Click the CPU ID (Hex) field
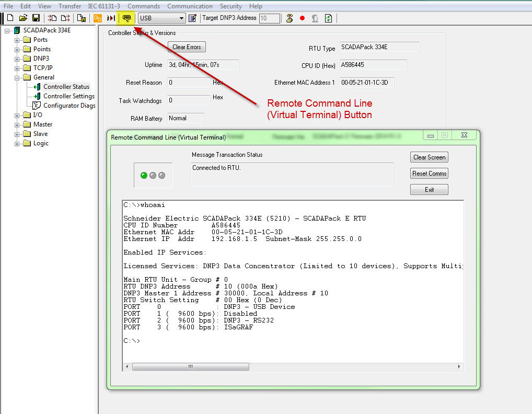 click(x=373, y=65)
